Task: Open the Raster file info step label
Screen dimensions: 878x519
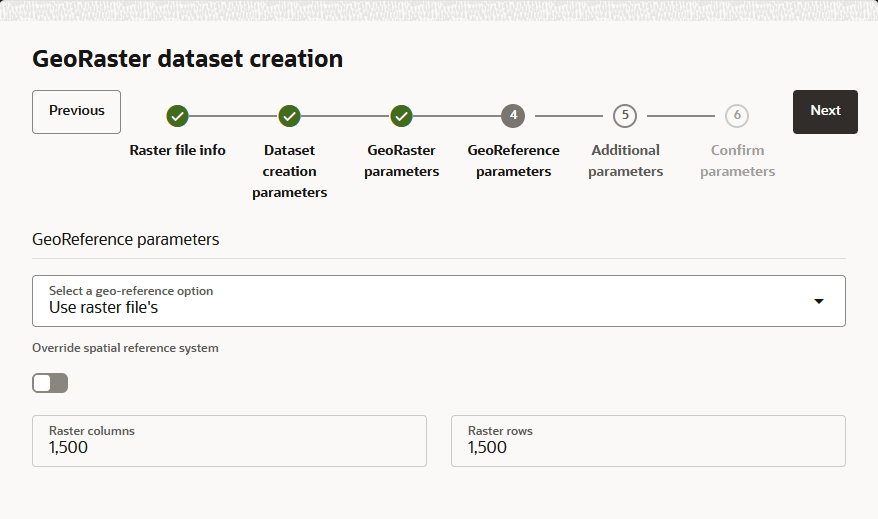Action: (178, 150)
